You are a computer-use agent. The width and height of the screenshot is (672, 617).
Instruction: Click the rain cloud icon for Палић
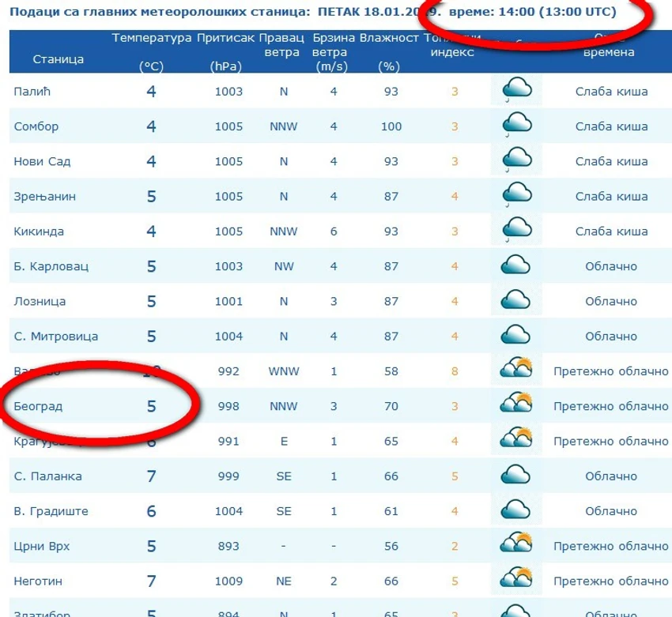pos(516,90)
